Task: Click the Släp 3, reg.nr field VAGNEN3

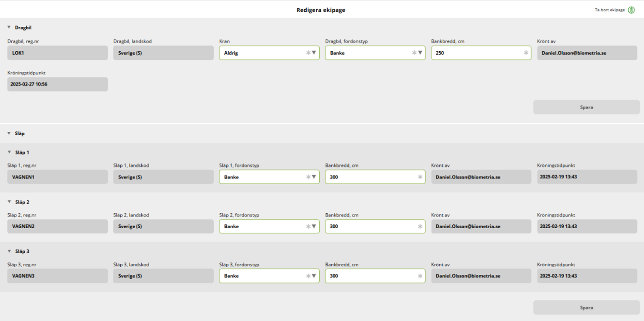Action: click(58, 276)
